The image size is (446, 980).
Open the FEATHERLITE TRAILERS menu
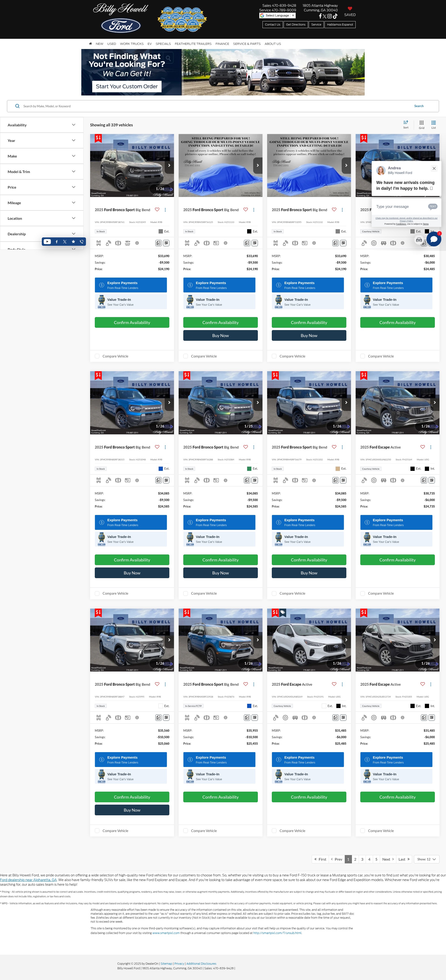tap(193, 44)
